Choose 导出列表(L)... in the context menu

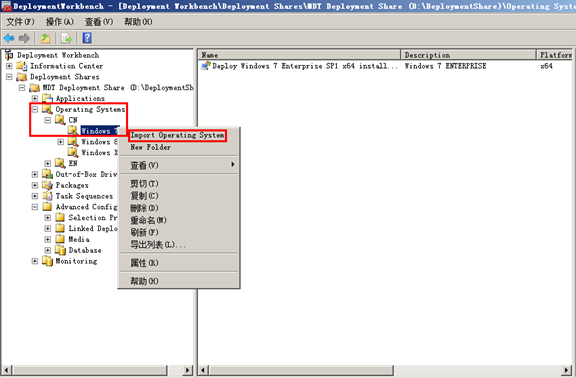tap(179, 244)
